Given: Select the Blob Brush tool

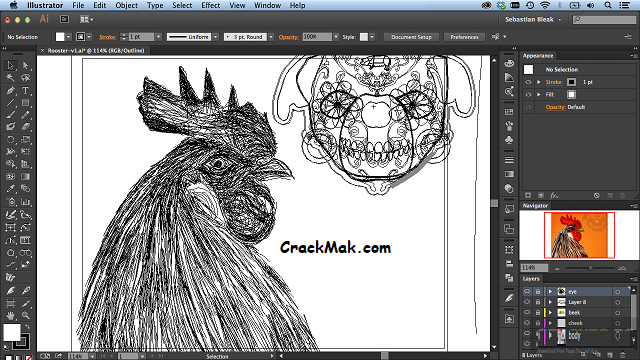Looking at the screenshot, I should (x=11, y=127).
